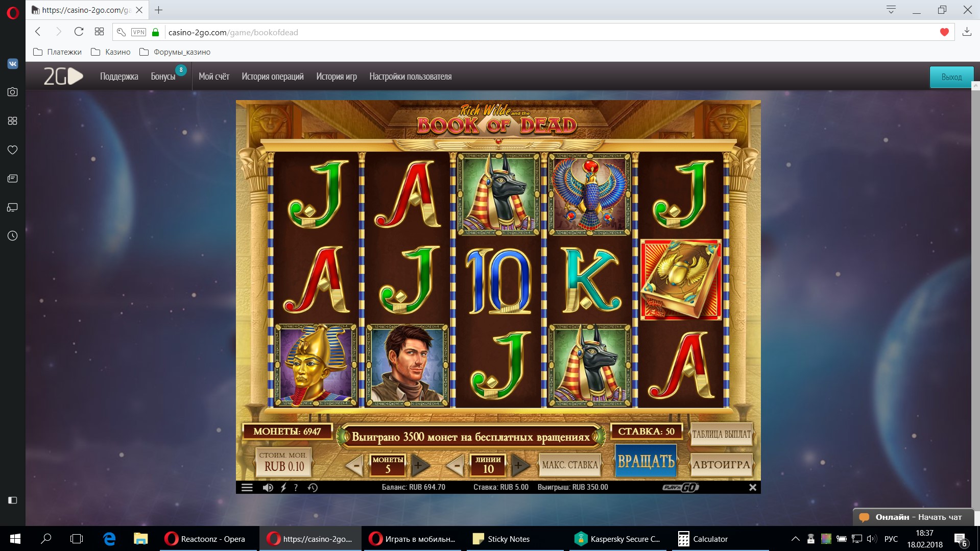Switch to Reactoonz - Opera window

[x=208, y=539]
